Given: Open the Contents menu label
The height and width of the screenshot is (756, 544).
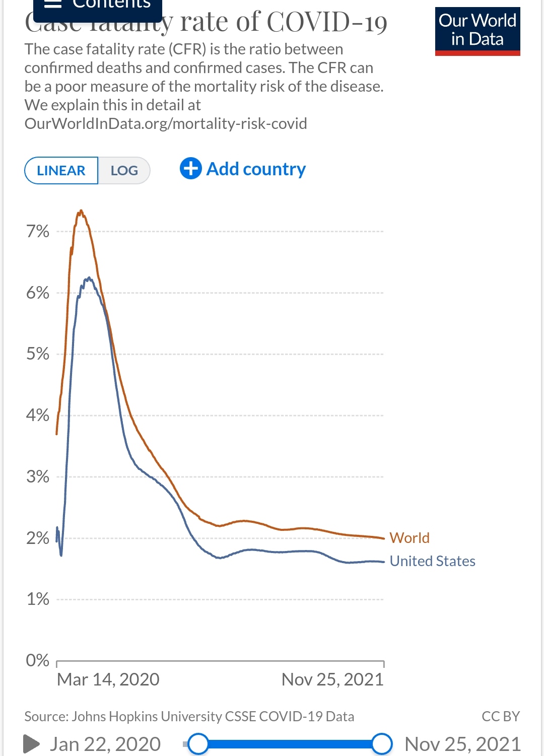Looking at the screenshot, I should point(111,4).
